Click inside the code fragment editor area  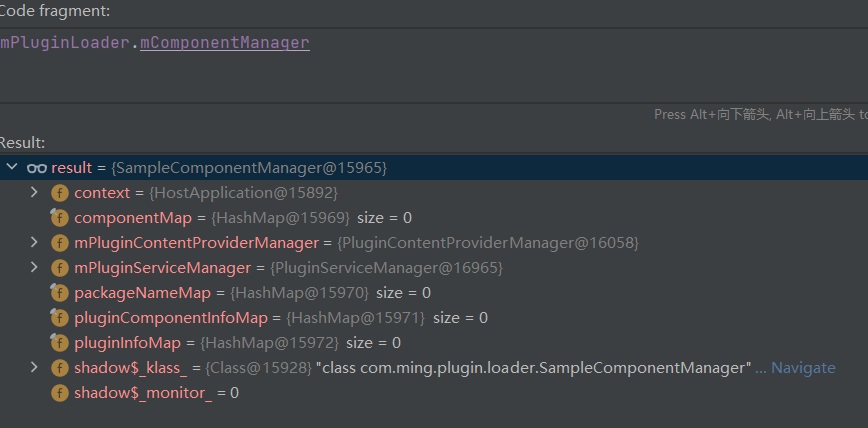434,65
